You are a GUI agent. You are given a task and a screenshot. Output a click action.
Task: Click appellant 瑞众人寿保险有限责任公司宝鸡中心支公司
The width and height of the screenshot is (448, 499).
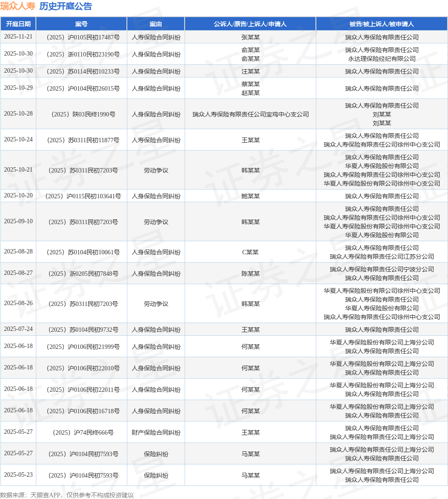coord(250,114)
